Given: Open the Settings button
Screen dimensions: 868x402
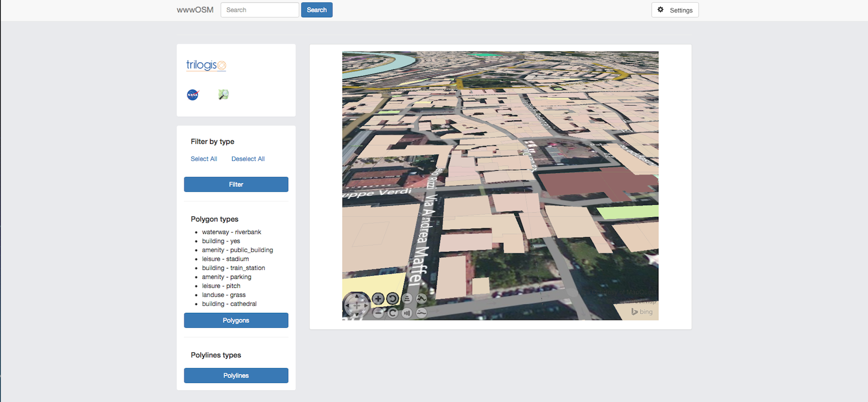Looking at the screenshot, I should [x=675, y=10].
